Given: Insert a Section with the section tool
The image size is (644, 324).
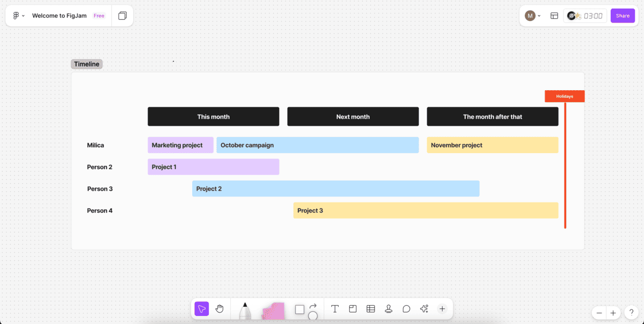Looking at the screenshot, I should (x=353, y=309).
